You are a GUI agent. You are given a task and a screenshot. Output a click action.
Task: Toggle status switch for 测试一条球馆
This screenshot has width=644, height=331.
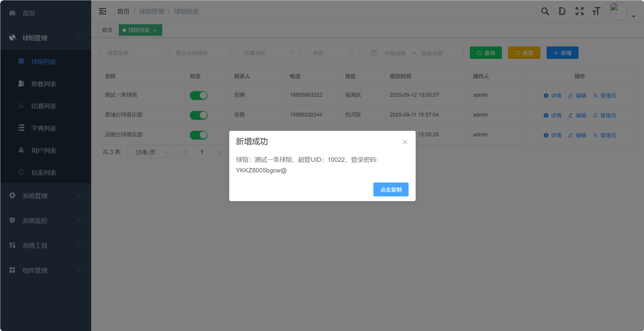click(198, 95)
